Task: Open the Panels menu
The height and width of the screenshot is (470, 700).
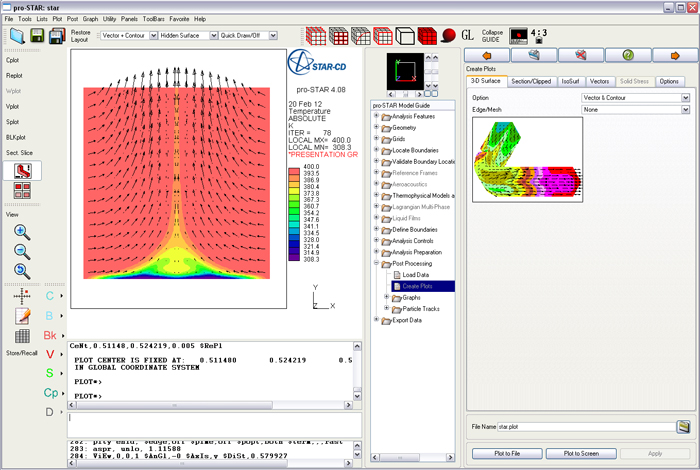Action: 129,19
